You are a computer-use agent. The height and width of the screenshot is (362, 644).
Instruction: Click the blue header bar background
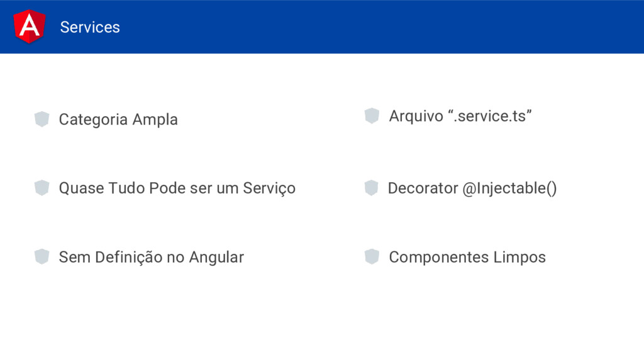tap(370, 26)
